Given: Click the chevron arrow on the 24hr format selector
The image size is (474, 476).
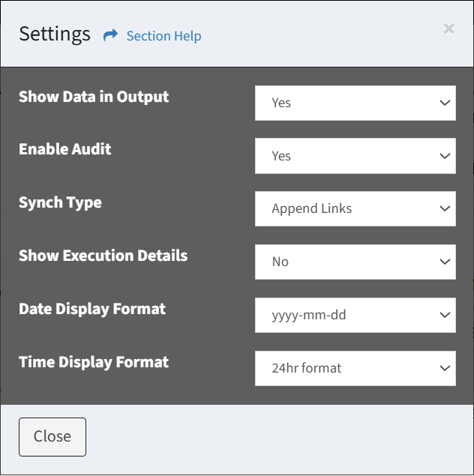Looking at the screenshot, I should click(x=445, y=368).
